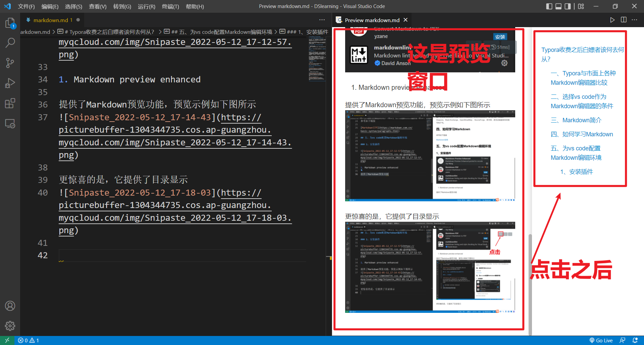The image size is (644, 345).
Task: Open more actions for preview editor group
Action: click(634, 20)
